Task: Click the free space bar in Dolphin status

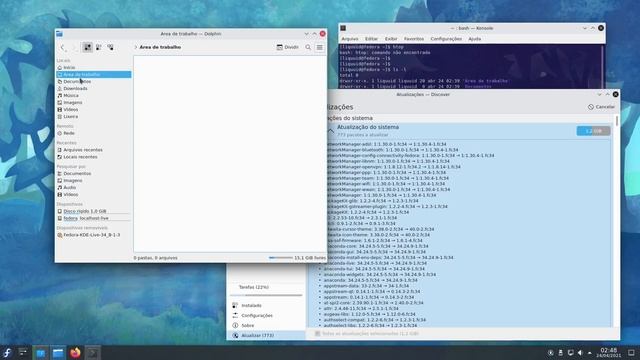Action: pyautogui.click(x=280, y=258)
